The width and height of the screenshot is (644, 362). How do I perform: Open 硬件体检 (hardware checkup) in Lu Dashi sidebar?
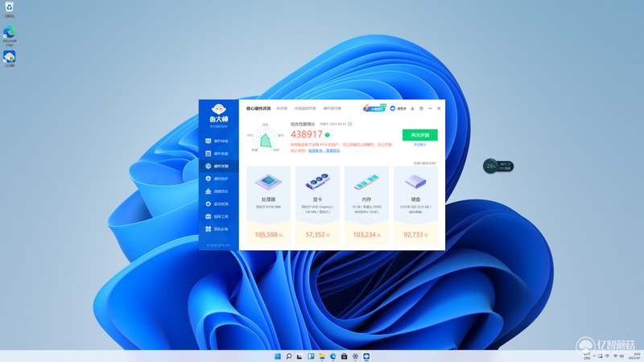tap(218, 141)
